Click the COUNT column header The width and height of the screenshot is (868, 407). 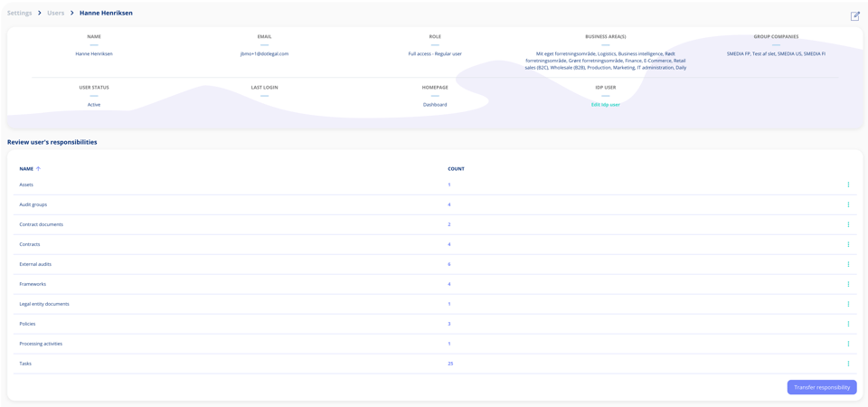click(x=456, y=169)
